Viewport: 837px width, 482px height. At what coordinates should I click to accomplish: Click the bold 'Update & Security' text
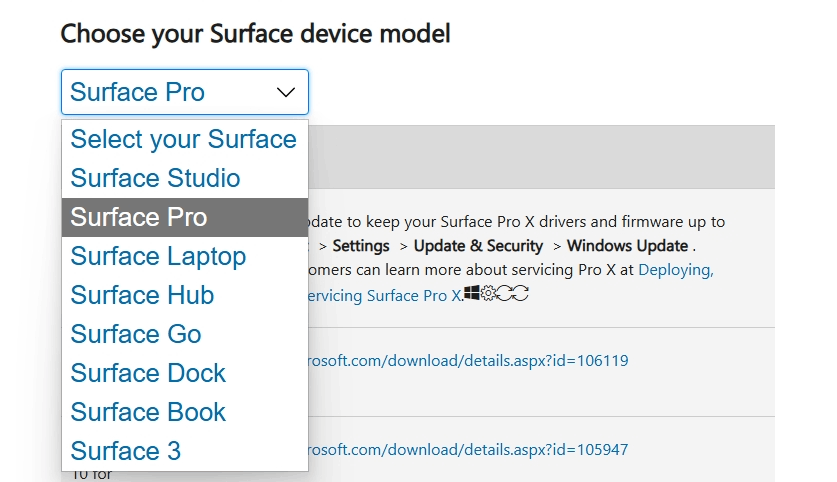click(x=478, y=246)
